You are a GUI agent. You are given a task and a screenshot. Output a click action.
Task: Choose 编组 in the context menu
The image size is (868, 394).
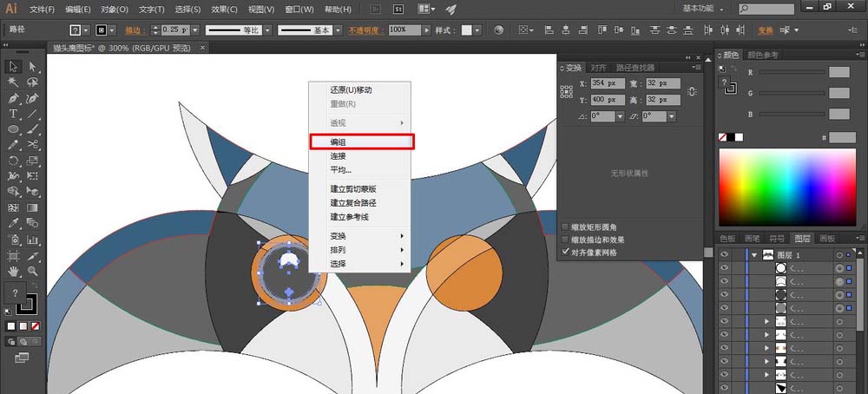(x=361, y=142)
